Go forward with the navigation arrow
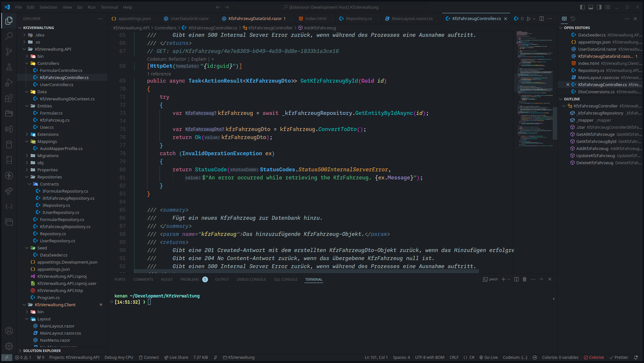This screenshot has height=363, width=644. point(227,7)
